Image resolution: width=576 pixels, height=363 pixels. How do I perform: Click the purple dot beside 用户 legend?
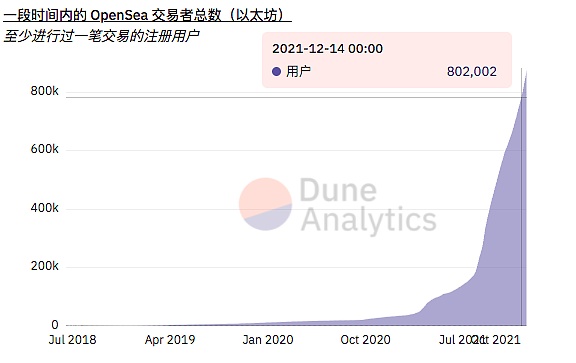(x=276, y=71)
